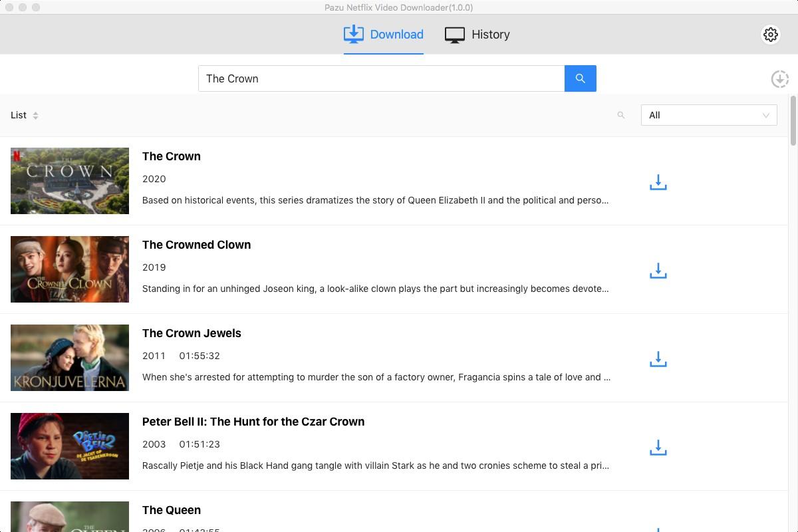Open the batch download icon near top right

[779, 78]
